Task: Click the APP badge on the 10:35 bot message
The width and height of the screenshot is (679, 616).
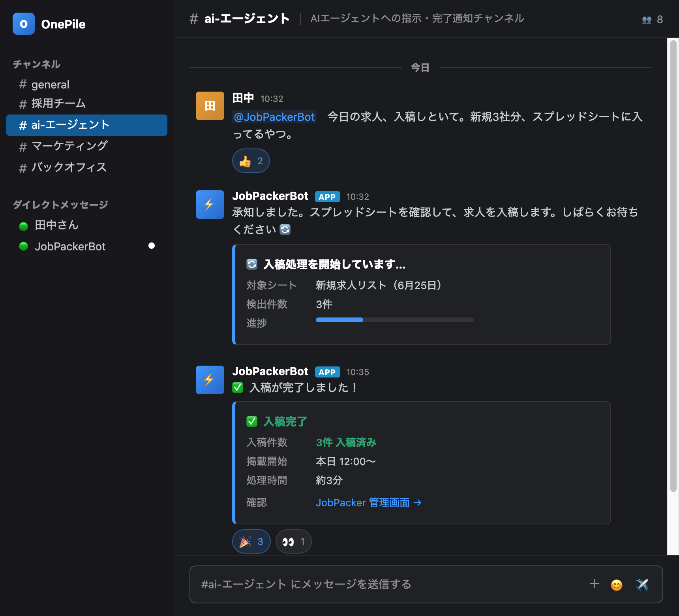Action: coord(327,372)
